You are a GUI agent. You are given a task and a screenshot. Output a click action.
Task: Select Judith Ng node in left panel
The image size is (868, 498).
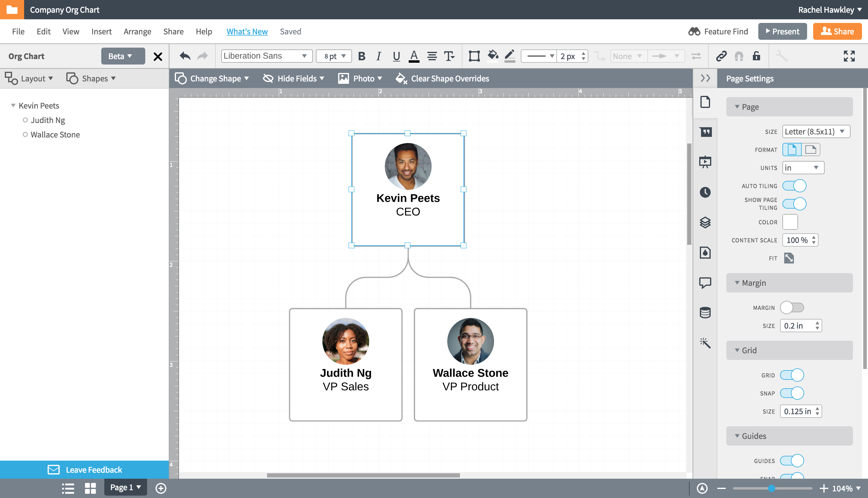[48, 120]
